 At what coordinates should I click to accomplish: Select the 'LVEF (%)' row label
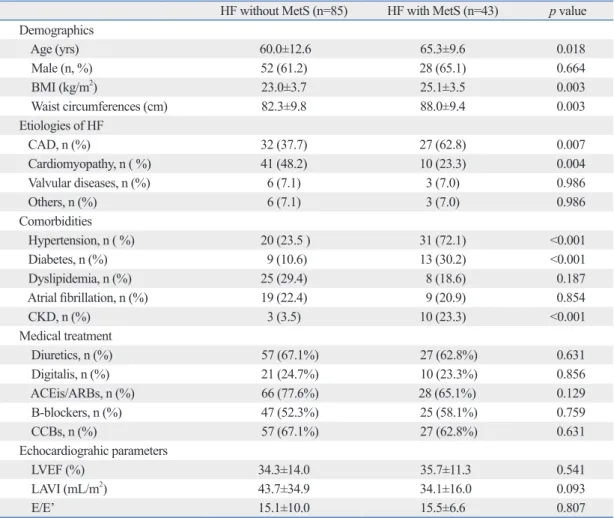[58, 470]
